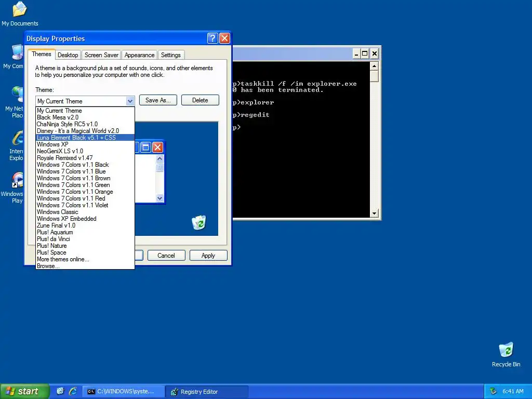Click the recycle bin in theme preview

pyautogui.click(x=199, y=222)
